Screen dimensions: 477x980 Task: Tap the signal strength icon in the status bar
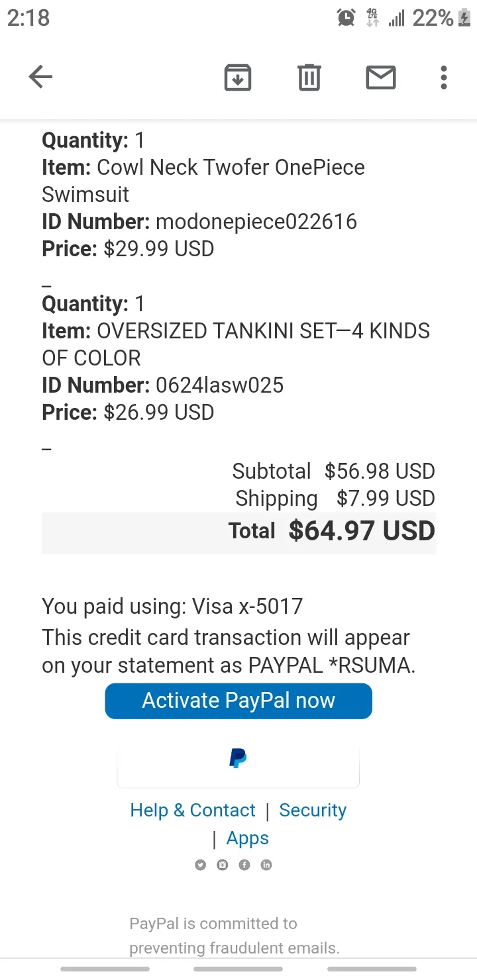click(x=396, y=19)
